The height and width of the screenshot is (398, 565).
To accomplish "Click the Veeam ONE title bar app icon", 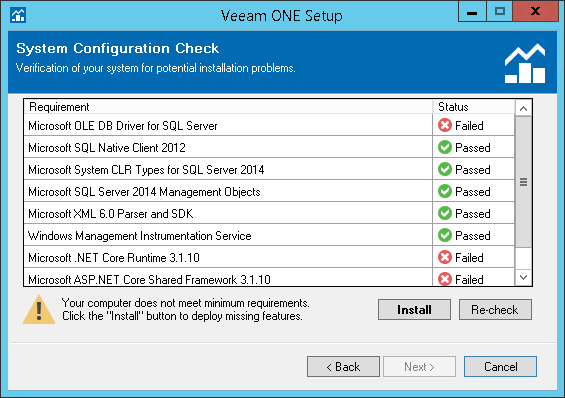I will pyautogui.click(x=18, y=15).
